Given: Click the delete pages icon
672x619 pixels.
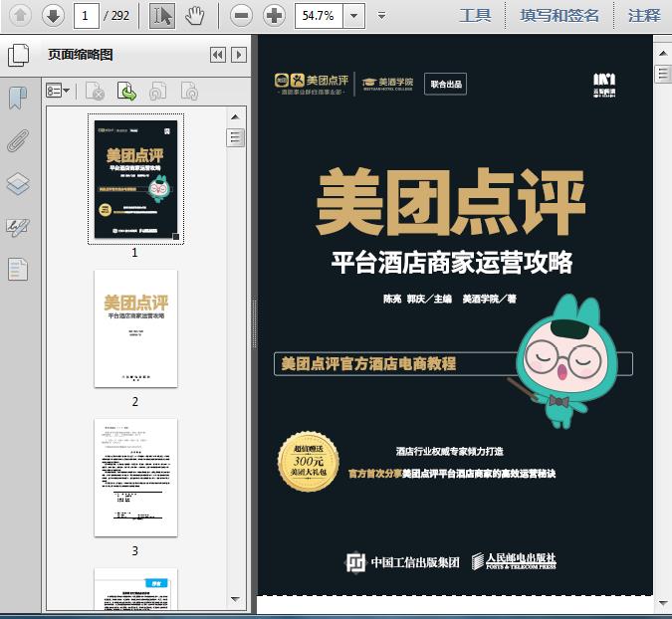Looking at the screenshot, I should (x=96, y=91).
